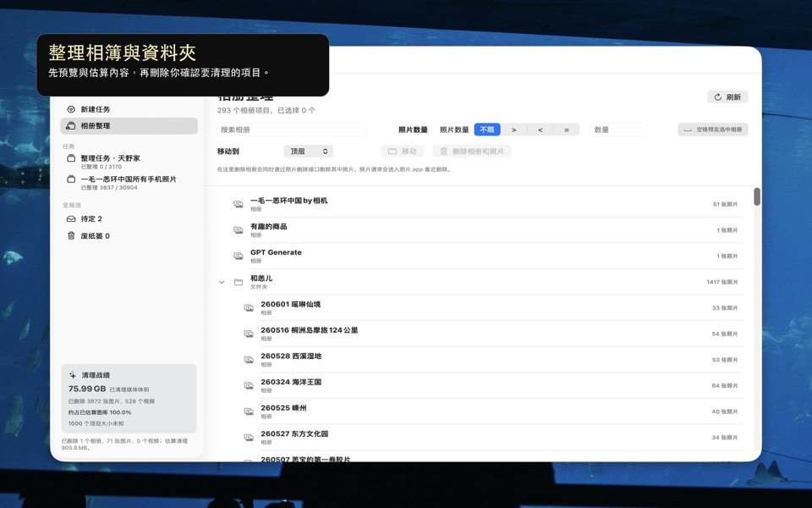Click the sparkle icon beside 清理战绩
This screenshot has width=812, height=508.
click(73, 375)
